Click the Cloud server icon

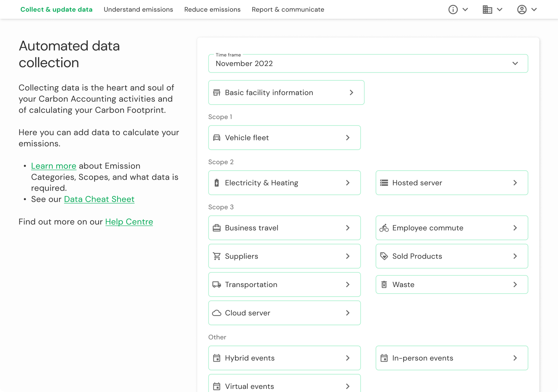(217, 313)
